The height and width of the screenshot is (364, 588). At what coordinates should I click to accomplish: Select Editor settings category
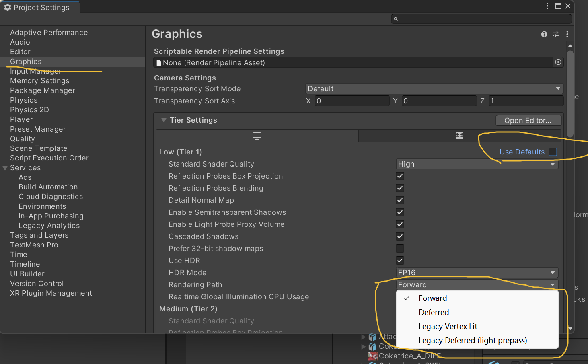[x=20, y=51]
